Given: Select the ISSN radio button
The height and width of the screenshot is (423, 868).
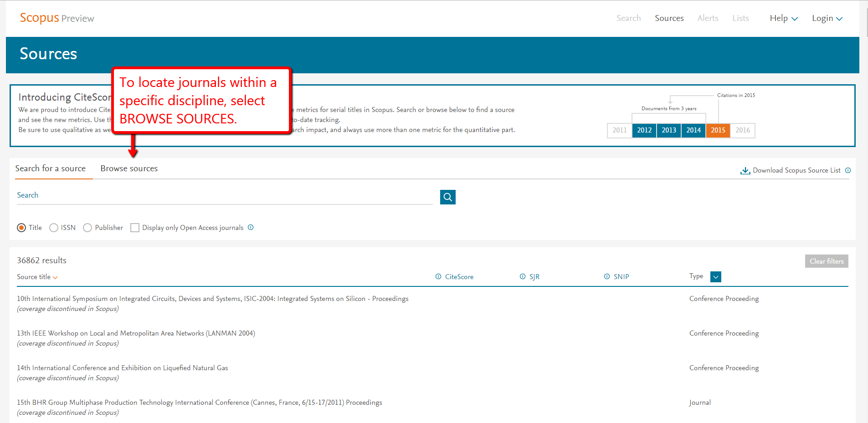Looking at the screenshot, I should pos(54,228).
